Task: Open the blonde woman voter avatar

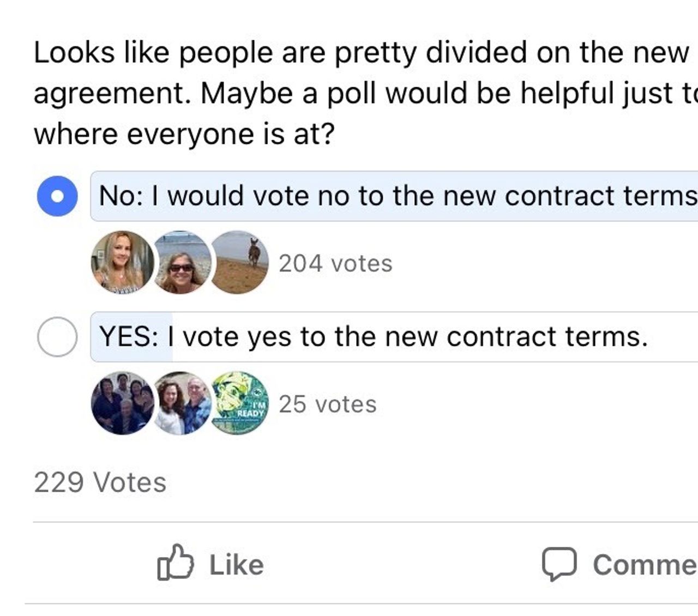Action: pyautogui.click(x=122, y=262)
